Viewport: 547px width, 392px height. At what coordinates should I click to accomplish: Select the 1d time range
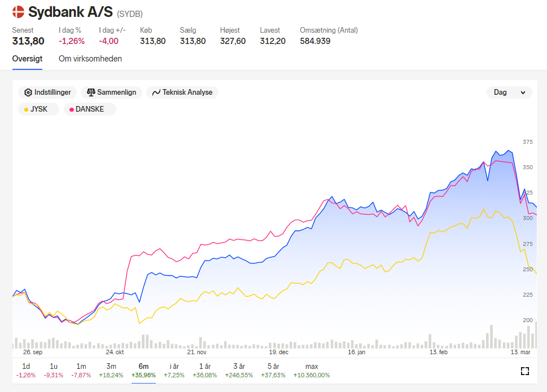[x=26, y=371]
